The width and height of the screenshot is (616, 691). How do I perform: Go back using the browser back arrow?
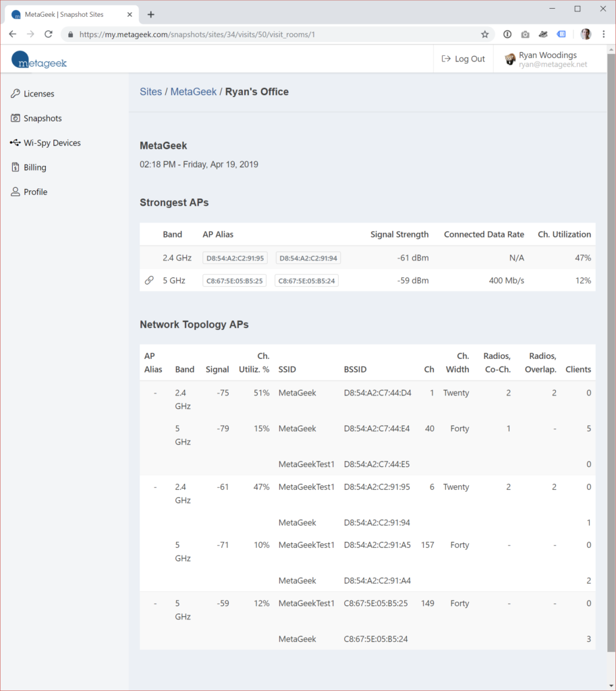[12, 34]
